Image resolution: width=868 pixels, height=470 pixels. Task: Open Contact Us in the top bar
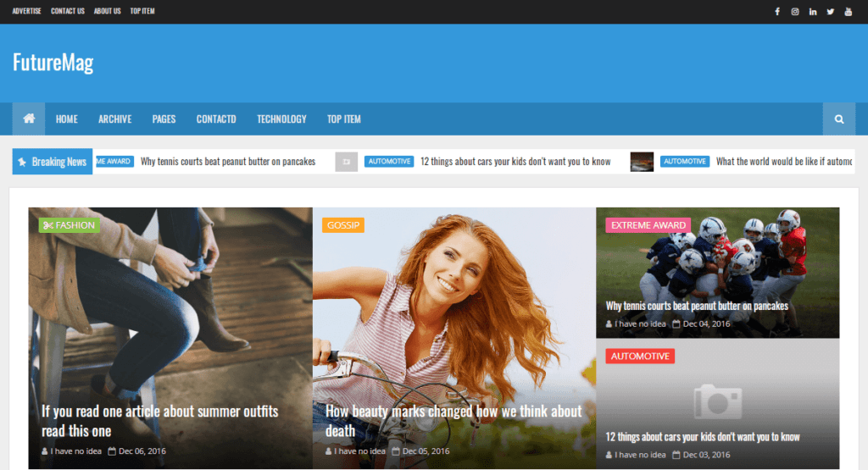68,11
